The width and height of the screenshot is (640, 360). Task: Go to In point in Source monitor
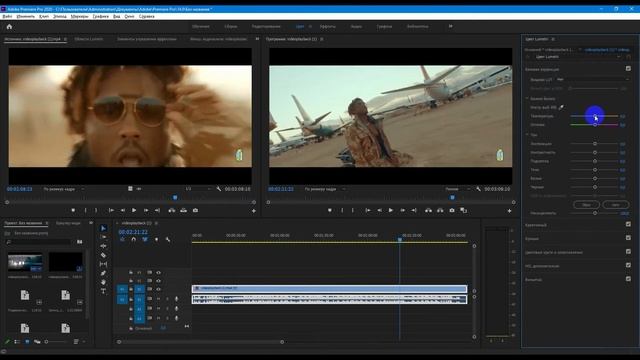111,210
